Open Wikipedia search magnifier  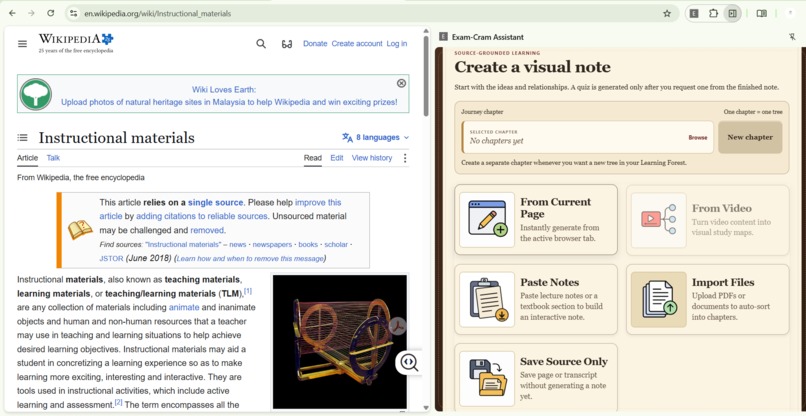[261, 44]
